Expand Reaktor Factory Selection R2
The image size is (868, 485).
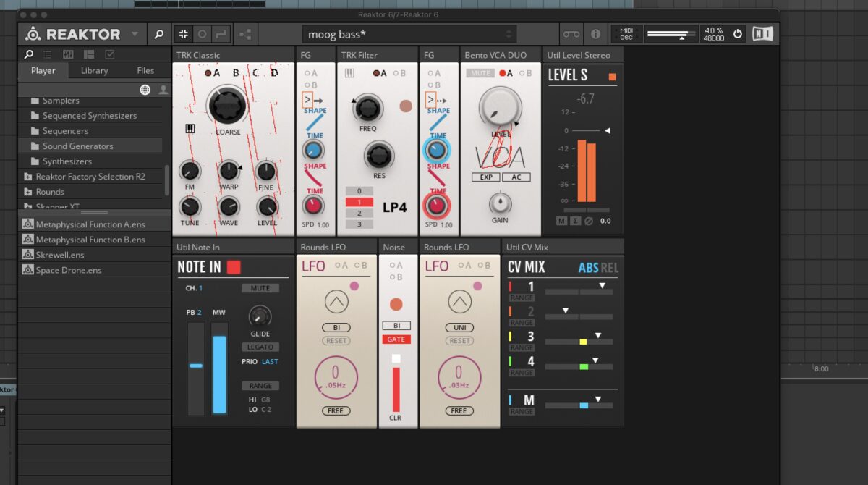(90, 176)
